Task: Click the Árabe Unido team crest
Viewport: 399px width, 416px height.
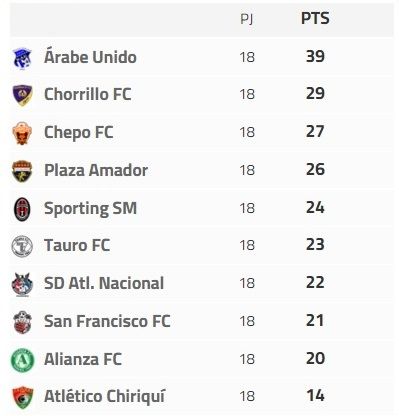Action: tap(22, 58)
